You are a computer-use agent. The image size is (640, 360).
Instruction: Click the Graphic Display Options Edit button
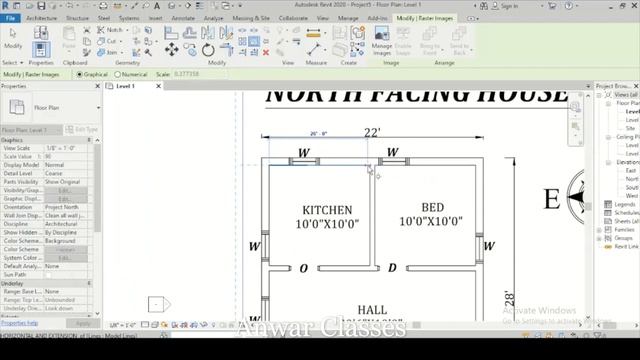click(x=65, y=199)
